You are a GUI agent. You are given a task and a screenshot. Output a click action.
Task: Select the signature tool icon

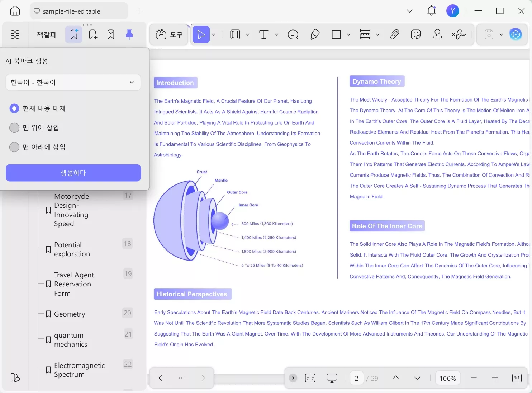tap(459, 34)
